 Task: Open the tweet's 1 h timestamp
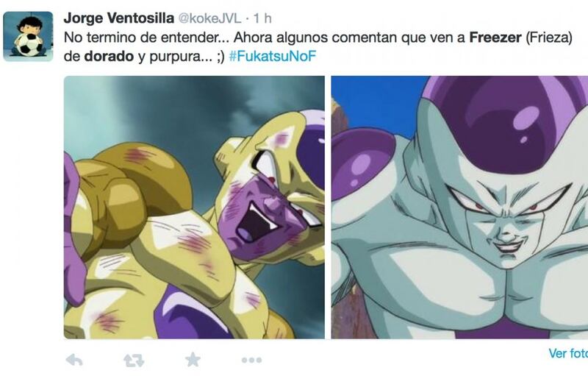[x=262, y=18]
